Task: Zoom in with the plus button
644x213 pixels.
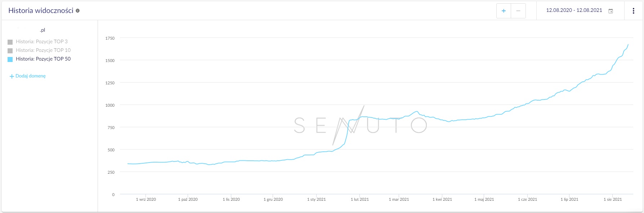Action: coord(504,11)
